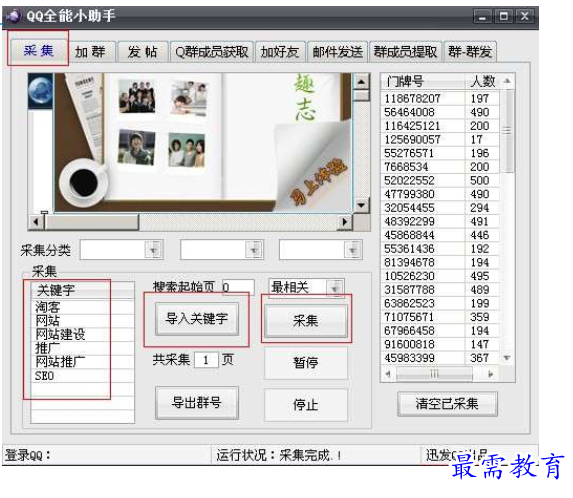Screen dimensions: 573x498
Task: Switch to the 采集 tab
Action: [x=38, y=50]
